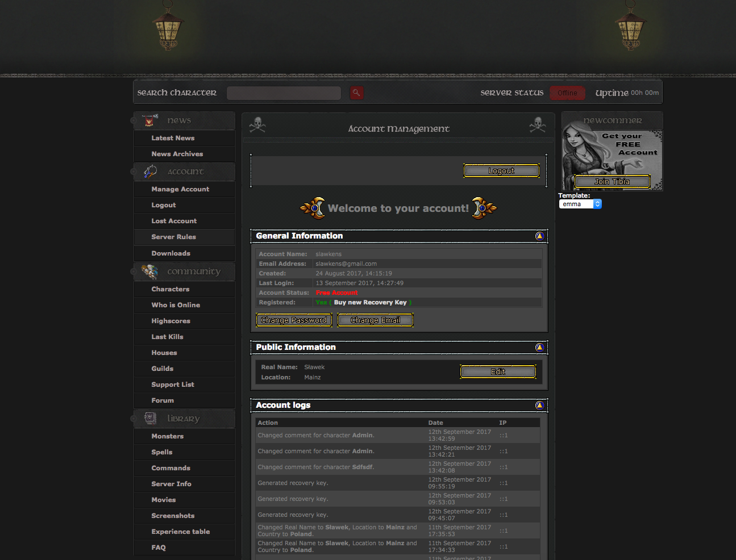Click the characters icon beside the Community header
The width and height of the screenshot is (736, 560).
pyautogui.click(x=149, y=271)
